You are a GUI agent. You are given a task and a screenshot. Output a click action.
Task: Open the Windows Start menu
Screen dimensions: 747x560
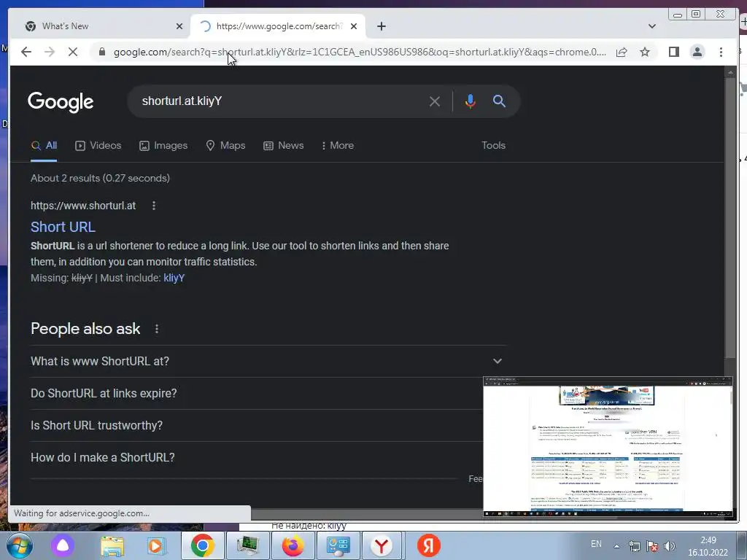(x=20, y=545)
